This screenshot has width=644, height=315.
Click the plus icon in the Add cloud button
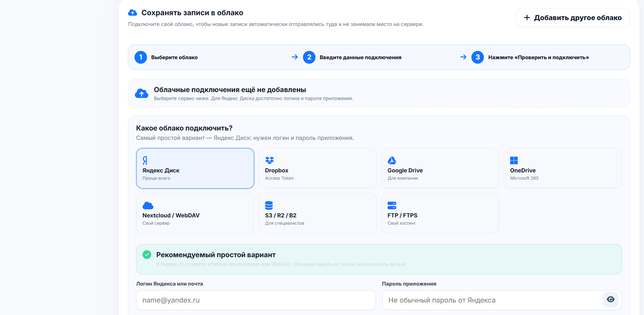527,18
